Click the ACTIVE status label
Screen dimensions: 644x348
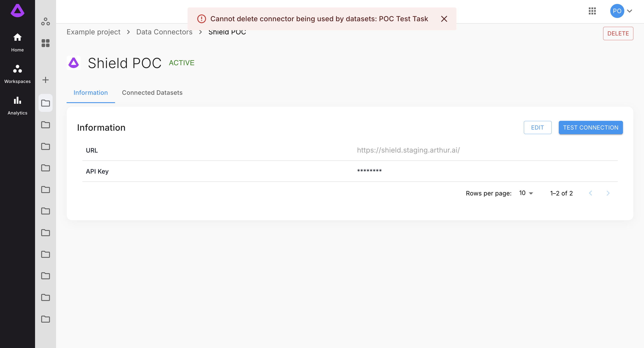click(x=182, y=63)
